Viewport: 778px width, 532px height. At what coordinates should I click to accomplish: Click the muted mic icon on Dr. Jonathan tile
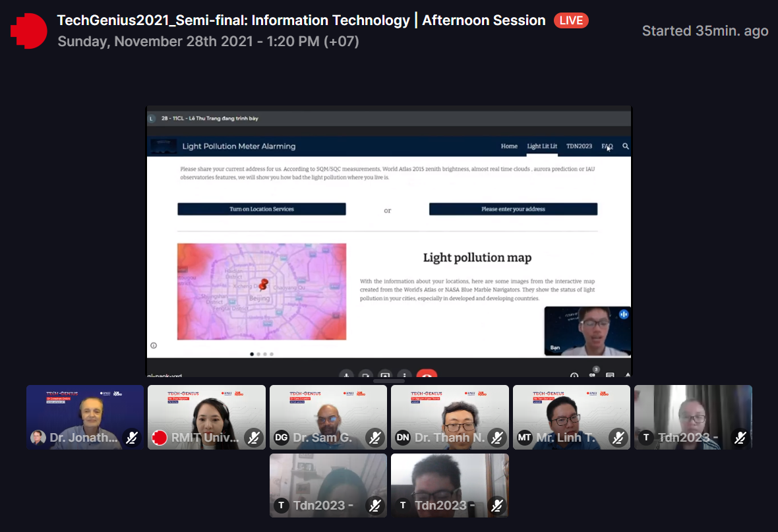click(132, 438)
